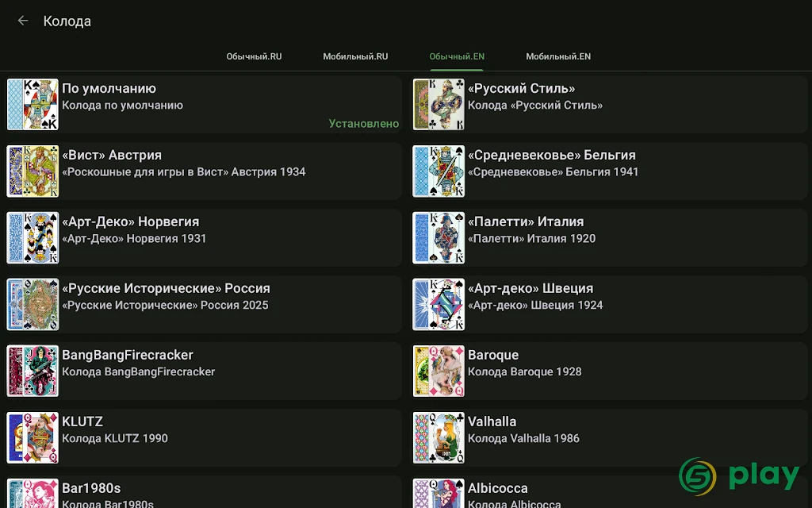
Task: Switch to the Мобильный.EN tab
Action: 558,56
